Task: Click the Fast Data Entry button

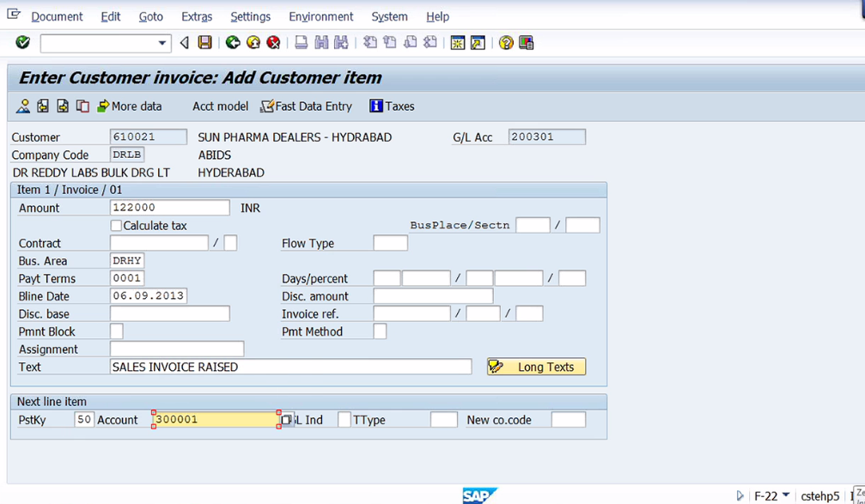Action: (x=306, y=106)
